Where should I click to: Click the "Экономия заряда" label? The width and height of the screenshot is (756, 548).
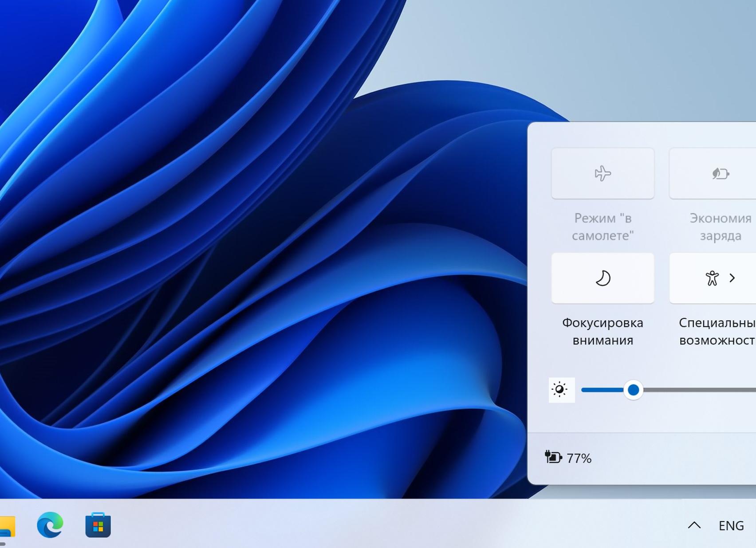pyautogui.click(x=721, y=227)
